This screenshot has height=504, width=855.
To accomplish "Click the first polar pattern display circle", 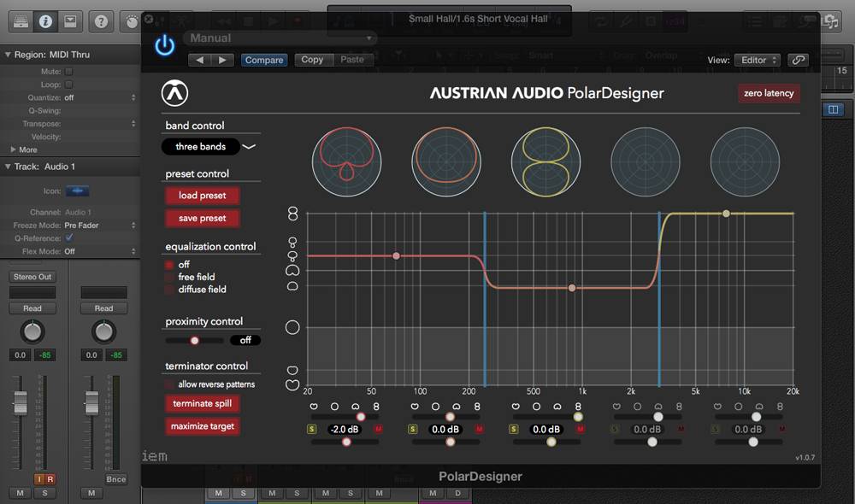I will tap(347, 161).
